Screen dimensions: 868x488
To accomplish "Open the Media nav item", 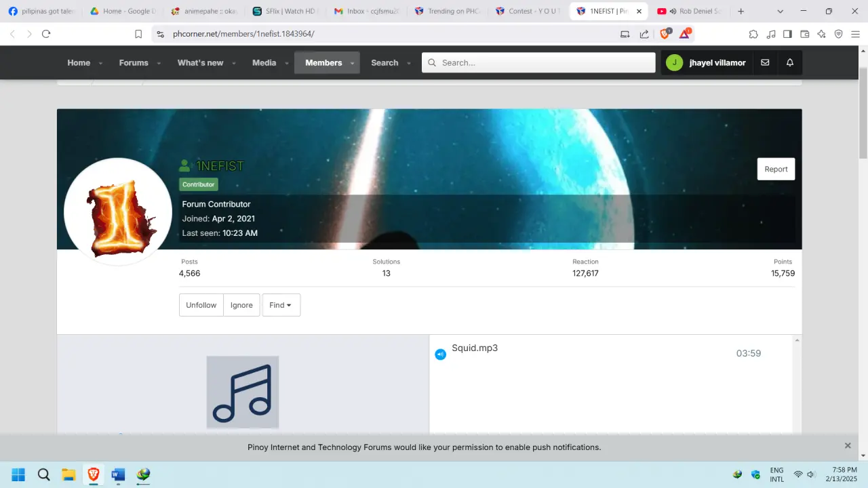I will coord(264,62).
